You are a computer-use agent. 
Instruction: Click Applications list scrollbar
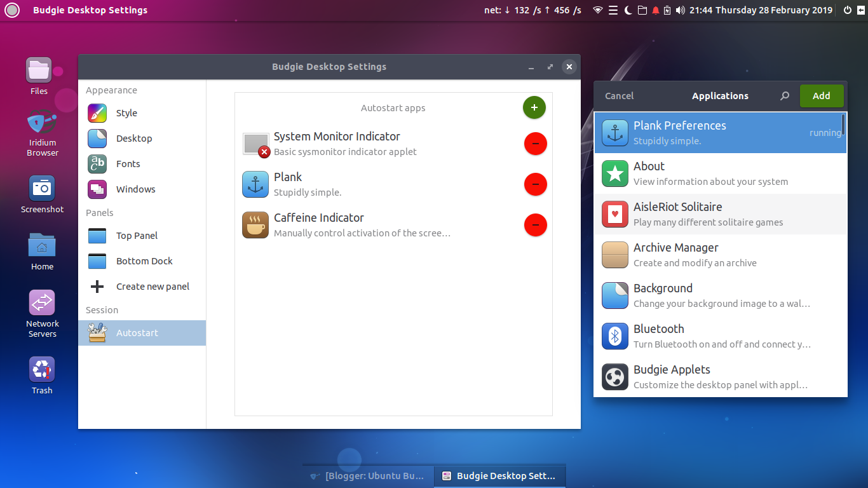(843, 125)
